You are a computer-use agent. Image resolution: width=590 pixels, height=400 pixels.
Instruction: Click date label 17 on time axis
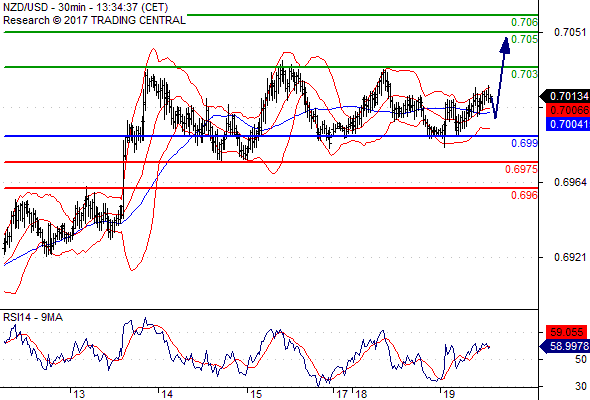point(342,394)
